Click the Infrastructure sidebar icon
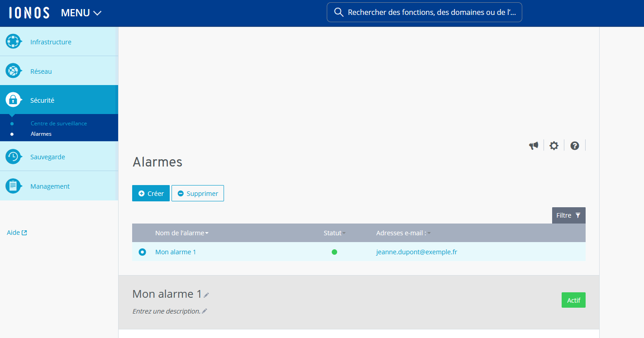The height and width of the screenshot is (338, 644). point(13,42)
